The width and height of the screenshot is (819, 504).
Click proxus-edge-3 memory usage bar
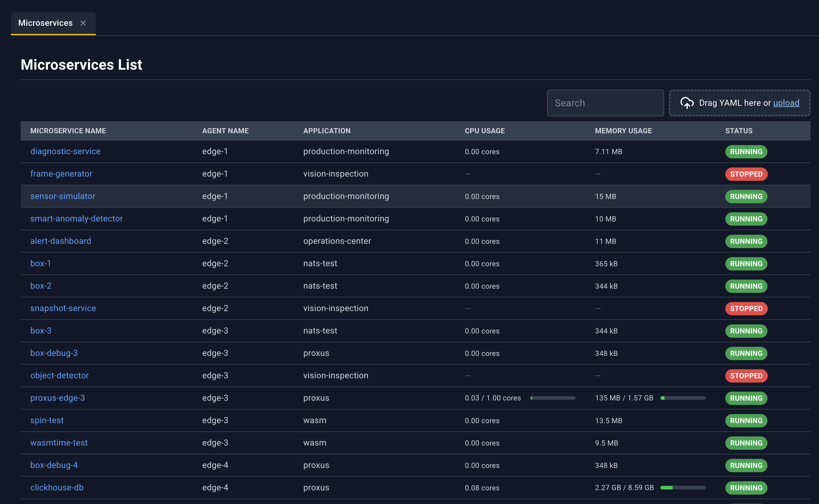(x=683, y=398)
